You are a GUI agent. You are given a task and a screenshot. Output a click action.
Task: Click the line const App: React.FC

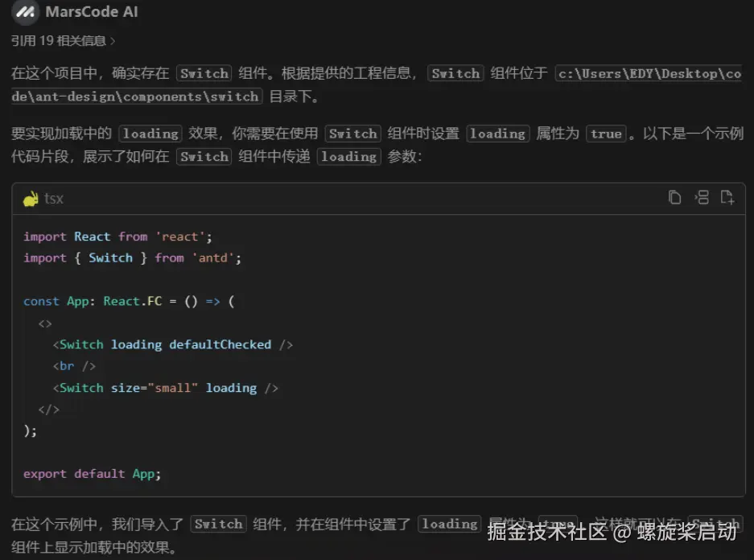coord(129,302)
